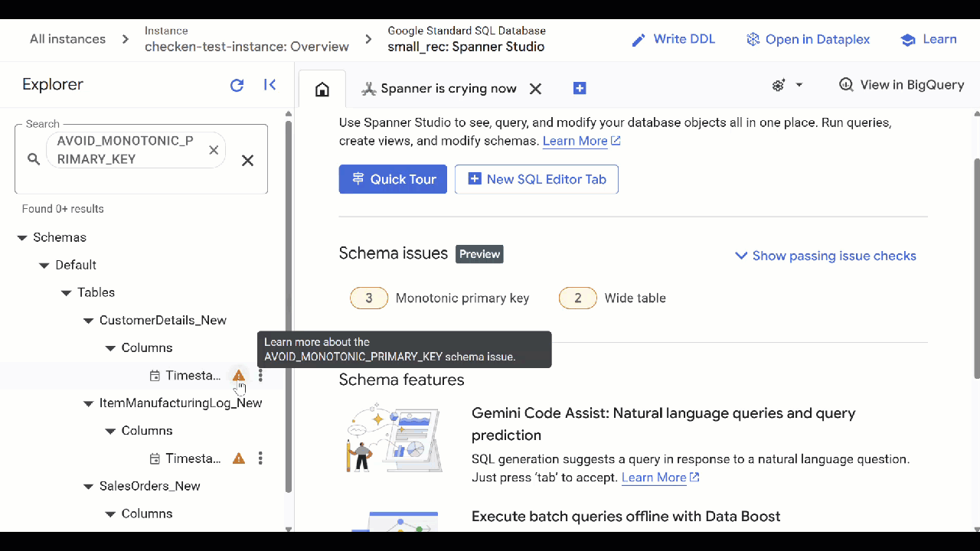Click the "Schema features" heading
The image size is (980, 551).
point(401,380)
